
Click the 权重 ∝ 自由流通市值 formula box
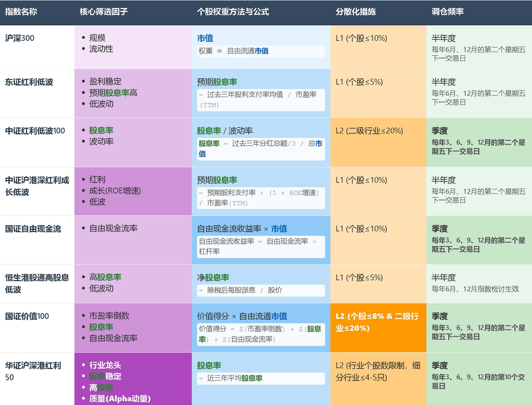pyautogui.click(x=261, y=51)
